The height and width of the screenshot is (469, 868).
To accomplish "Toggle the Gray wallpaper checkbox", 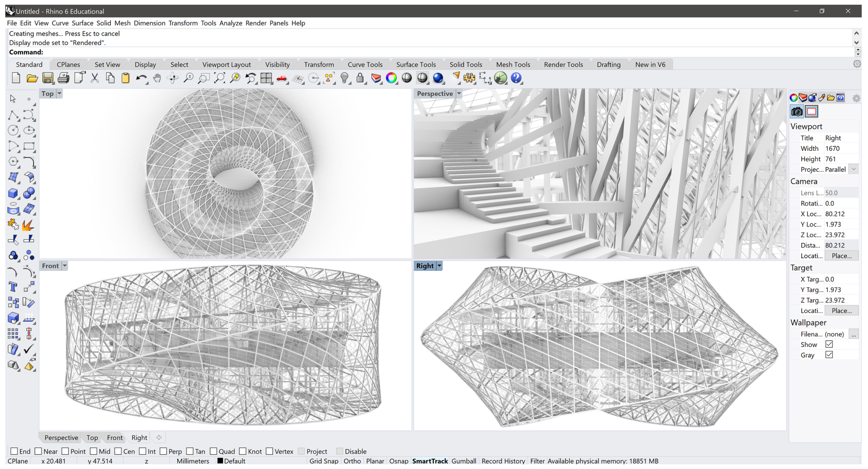I will point(829,355).
